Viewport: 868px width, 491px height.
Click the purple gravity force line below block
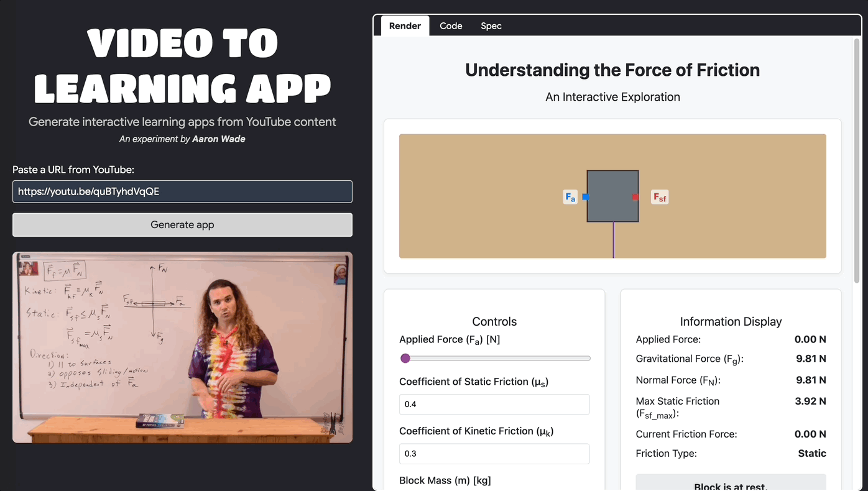pos(613,240)
